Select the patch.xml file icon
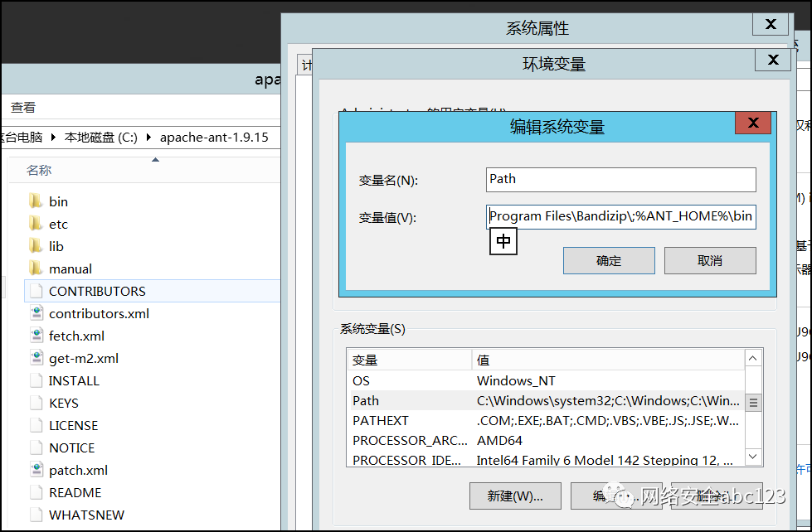This screenshot has height=532, width=812. pyautogui.click(x=36, y=470)
